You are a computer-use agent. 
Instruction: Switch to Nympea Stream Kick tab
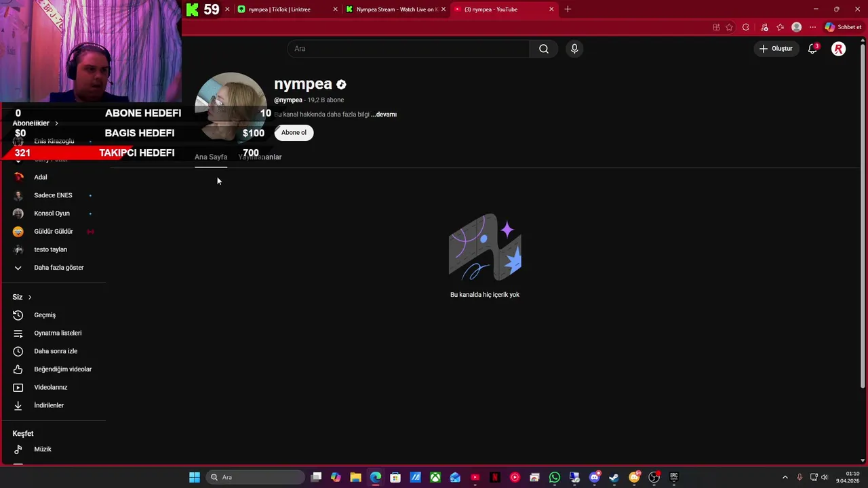coord(397,9)
